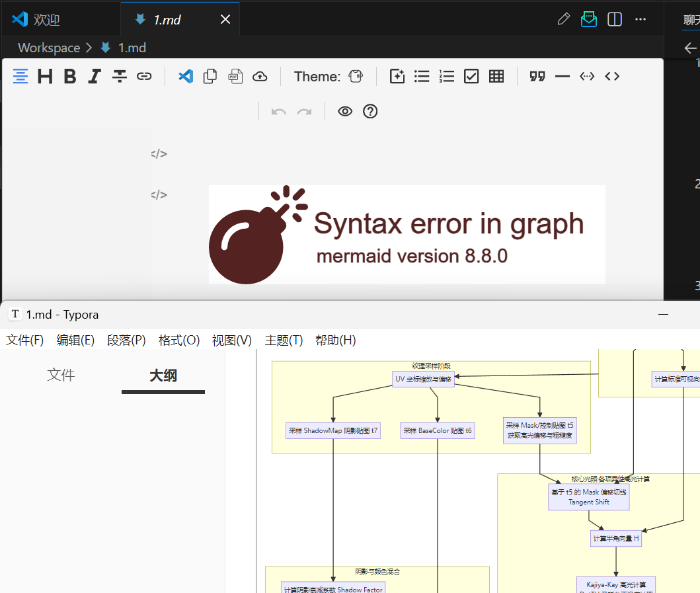This screenshot has width=700, height=593.
Task: Click the Tangent Shift node
Action: point(589,497)
